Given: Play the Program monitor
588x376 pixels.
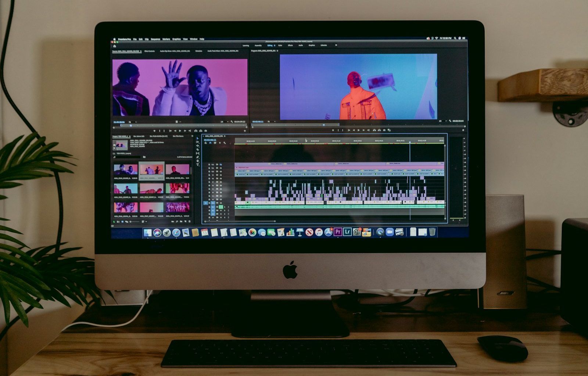Looking at the screenshot, I should (358, 130).
